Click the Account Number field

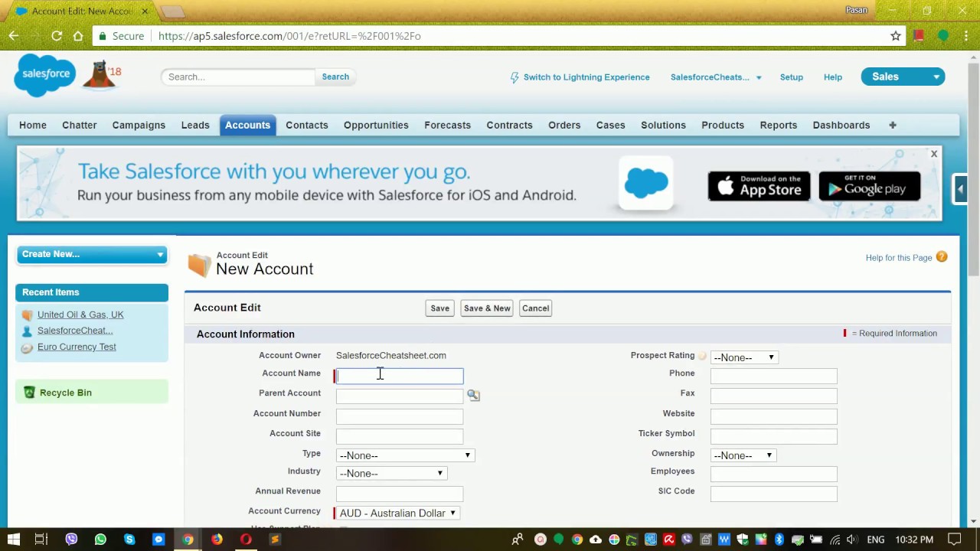pyautogui.click(x=400, y=416)
